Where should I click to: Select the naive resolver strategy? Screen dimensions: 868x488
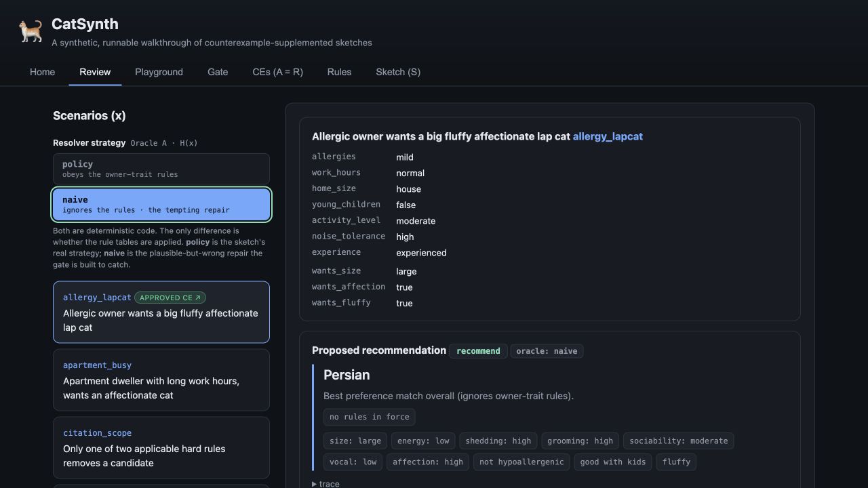click(161, 205)
